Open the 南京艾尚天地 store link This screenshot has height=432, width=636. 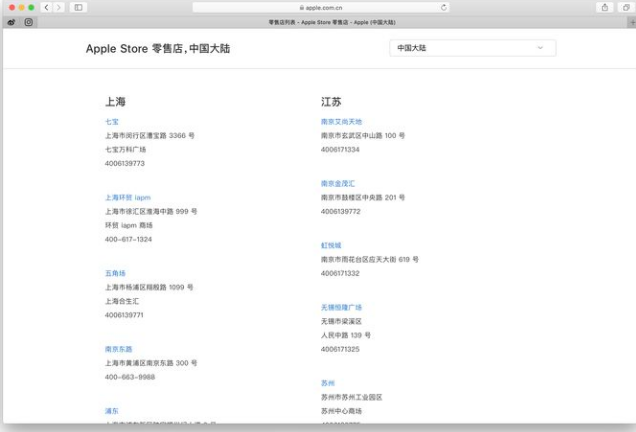click(x=341, y=122)
